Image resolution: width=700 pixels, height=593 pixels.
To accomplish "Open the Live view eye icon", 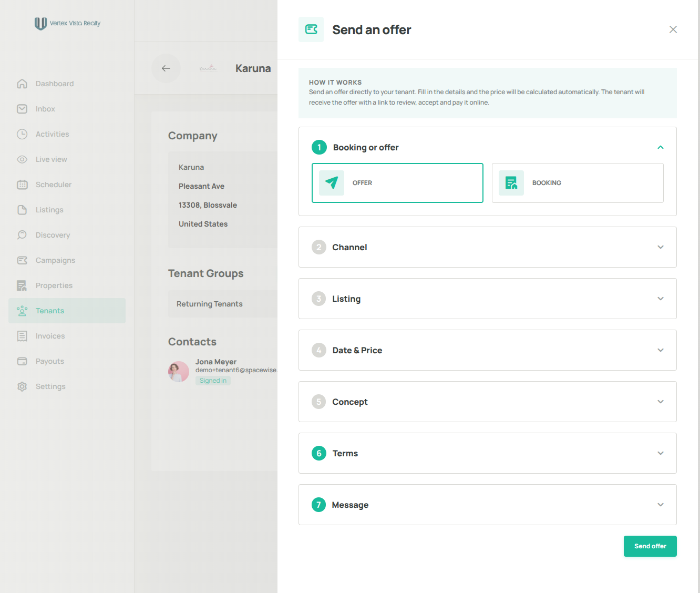I will coord(22,159).
